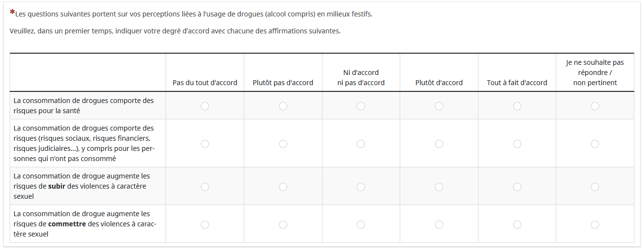Select 'Plutôt d'accord' for risques pour la santé
The width and height of the screenshot is (644, 251).
tap(439, 106)
